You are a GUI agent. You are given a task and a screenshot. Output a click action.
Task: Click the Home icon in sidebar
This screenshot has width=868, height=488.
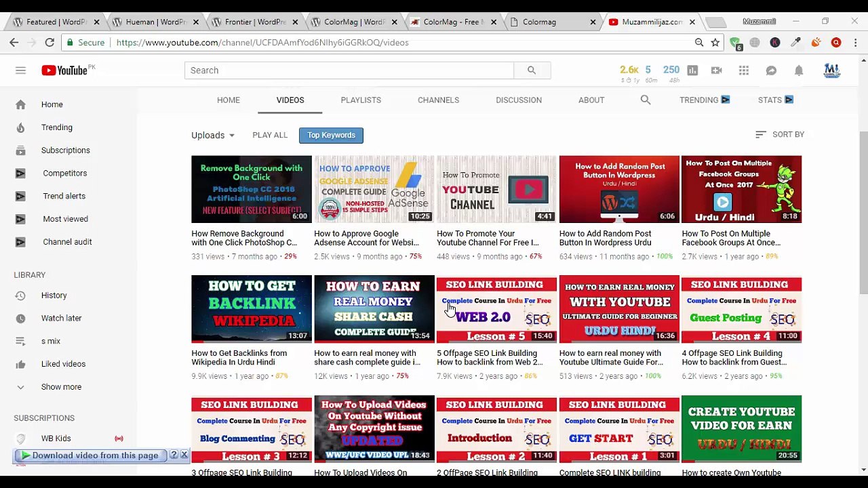coord(20,104)
